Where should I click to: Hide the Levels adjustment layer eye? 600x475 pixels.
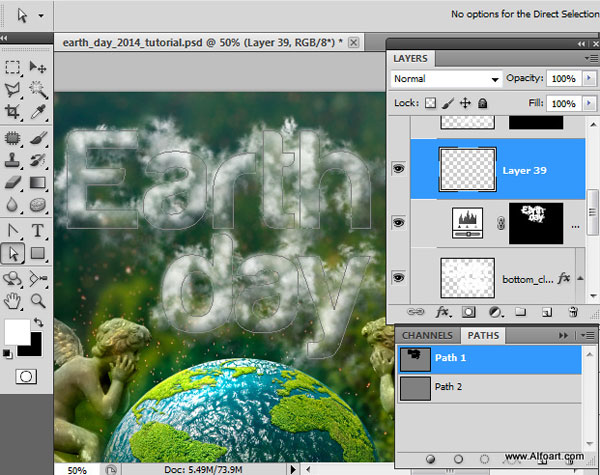pyautogui.click(x=398, y=222)
